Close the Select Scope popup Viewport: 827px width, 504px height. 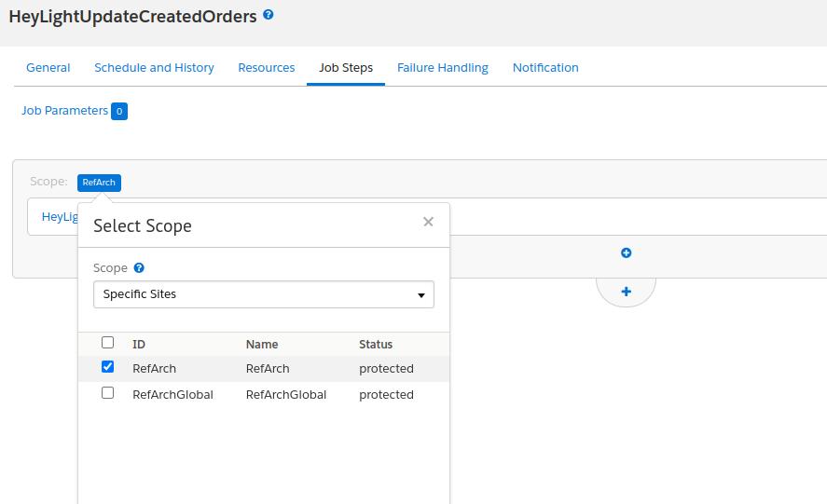(x=428, y=222)
